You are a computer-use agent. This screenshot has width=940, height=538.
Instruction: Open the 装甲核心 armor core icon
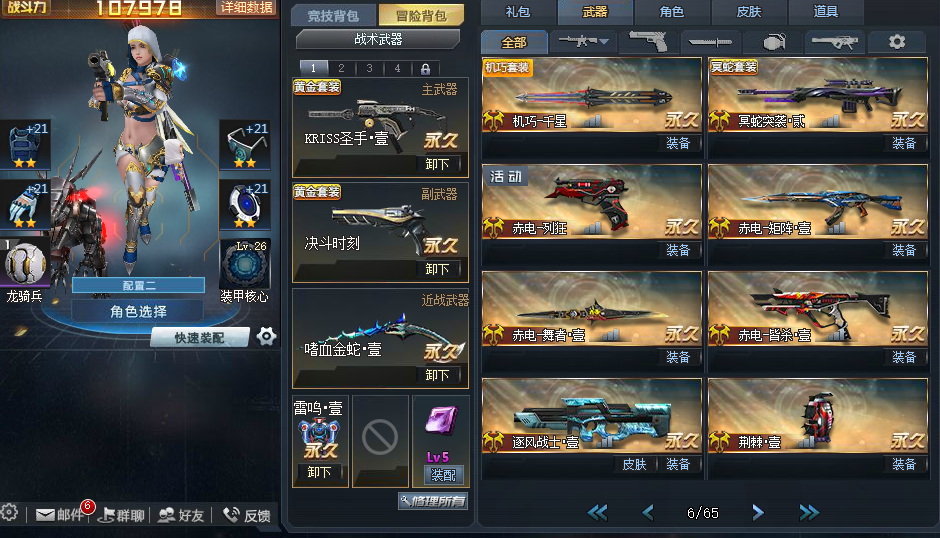pos(245,264)
